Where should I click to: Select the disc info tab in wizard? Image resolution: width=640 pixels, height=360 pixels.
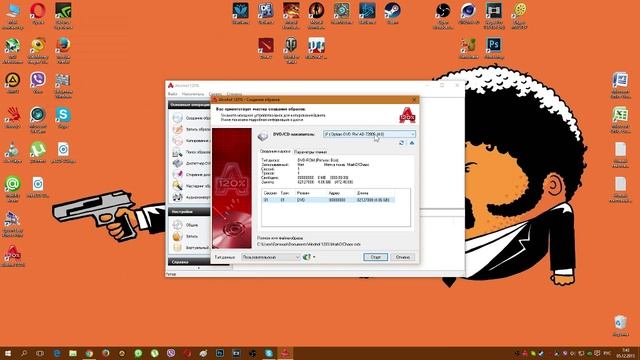pyautogui.click(x=275, y=151)
